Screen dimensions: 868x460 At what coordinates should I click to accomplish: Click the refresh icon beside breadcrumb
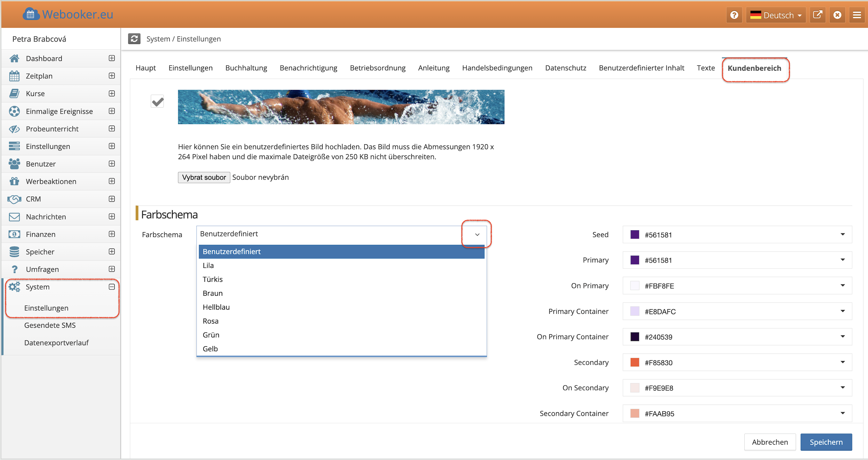click(x=134, y=39)
